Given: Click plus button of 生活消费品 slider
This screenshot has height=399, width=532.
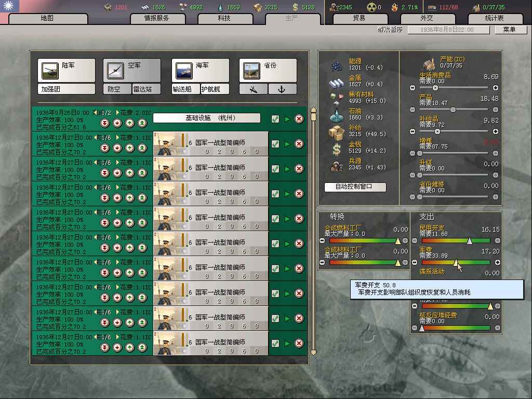Looking at the screenshot, I should point(495,88).
